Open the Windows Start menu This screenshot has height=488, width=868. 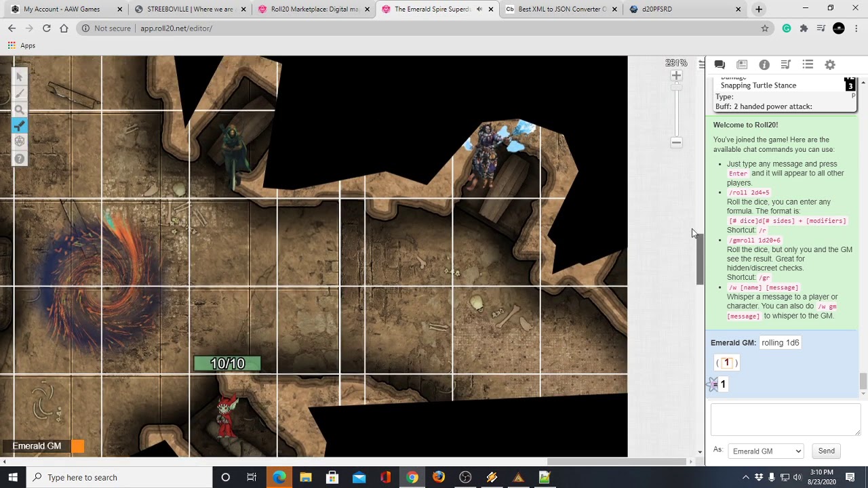13,477
